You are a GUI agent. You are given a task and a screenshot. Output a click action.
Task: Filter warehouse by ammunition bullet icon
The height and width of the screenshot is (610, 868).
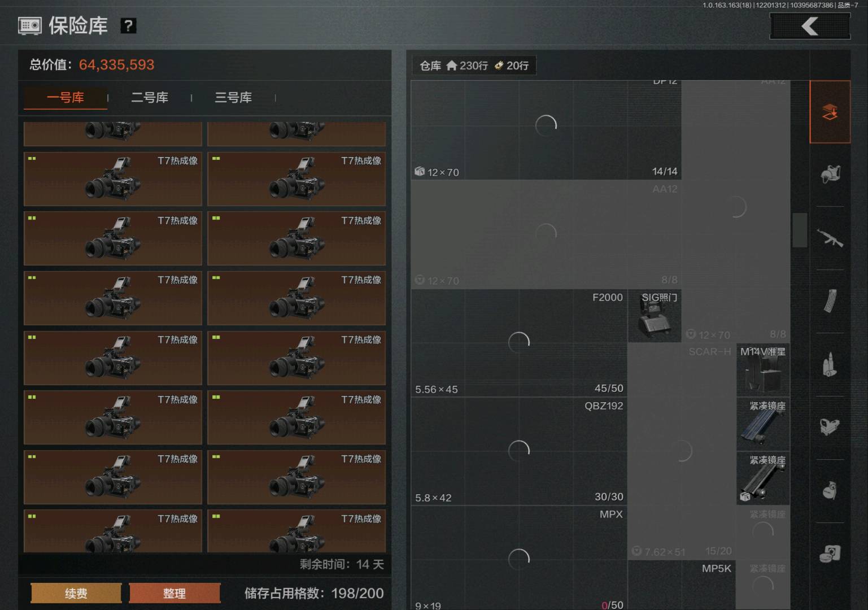tap(830, 364)
